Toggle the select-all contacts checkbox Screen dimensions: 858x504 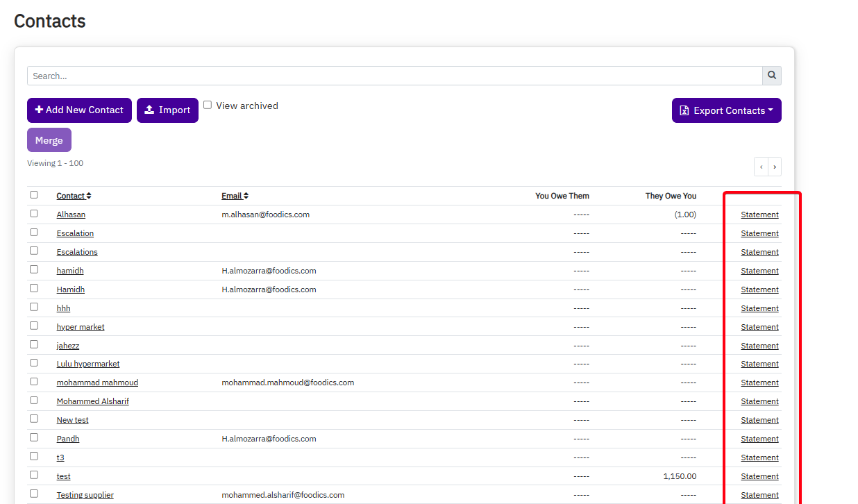pos(34,195)
